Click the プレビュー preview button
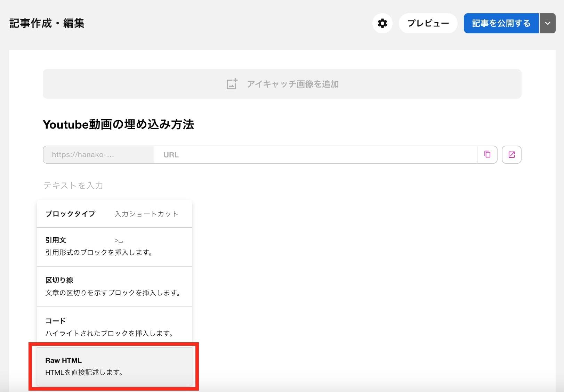The width and height of the screenshot is (564, 392). click(428, 23)
